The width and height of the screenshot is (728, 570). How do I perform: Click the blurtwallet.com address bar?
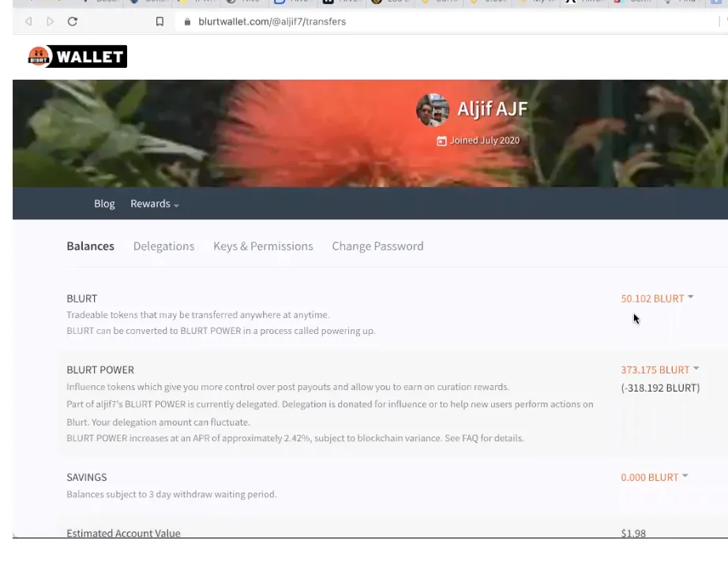[445, 22]
